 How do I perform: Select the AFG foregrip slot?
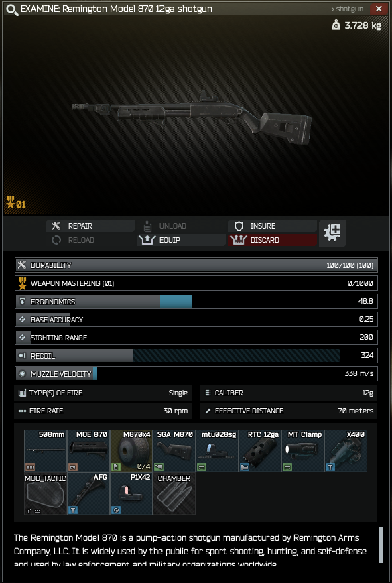click(x=88, y=494)
